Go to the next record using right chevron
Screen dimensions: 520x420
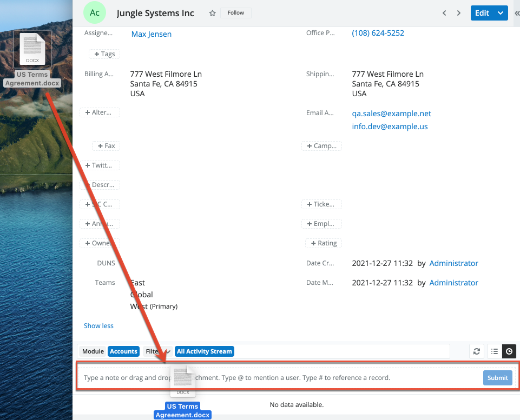(459, 13)
